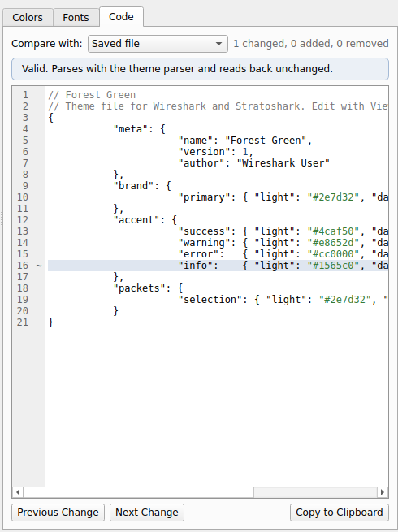This screenshot has height=532, width=398.
Task: Click the "author": "Wireshark User" line
Action: (253, 163)
